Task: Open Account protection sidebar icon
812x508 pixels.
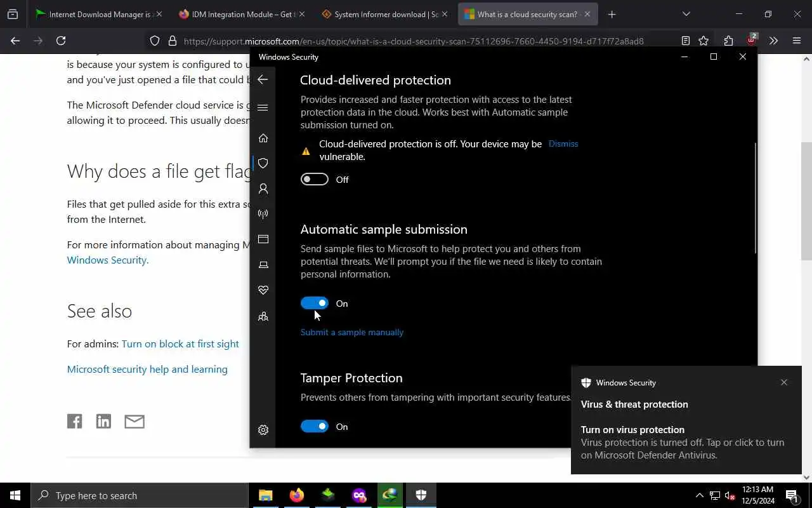Action: (x=263, y=189)
